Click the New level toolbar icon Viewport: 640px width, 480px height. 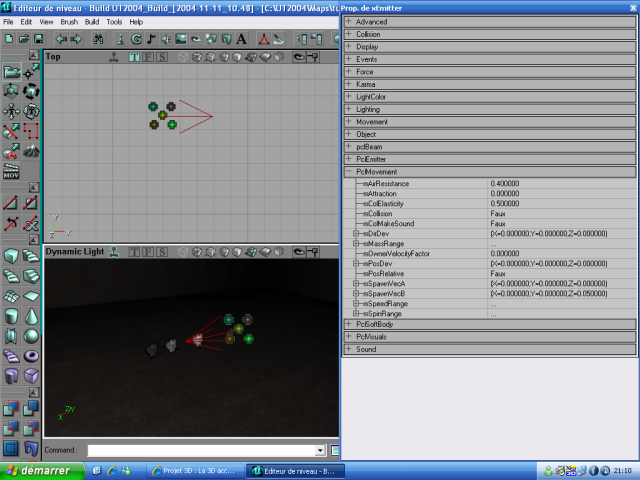9,39
